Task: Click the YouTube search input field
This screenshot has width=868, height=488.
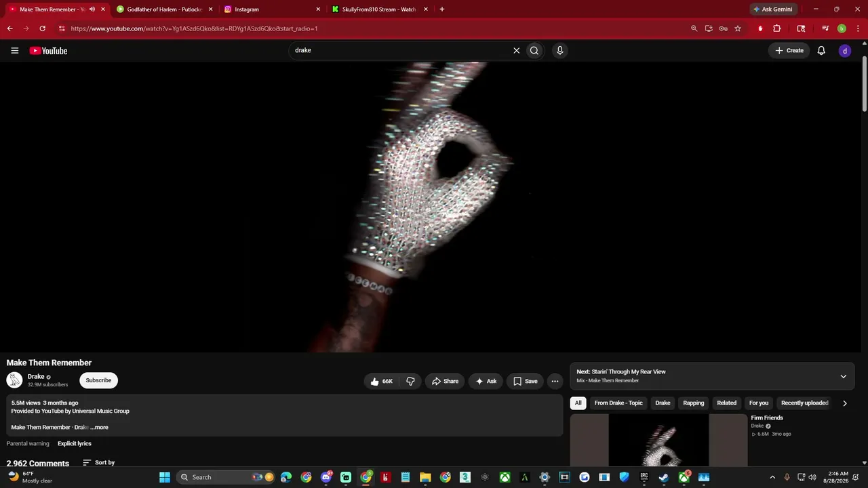Action: point(400,50)
